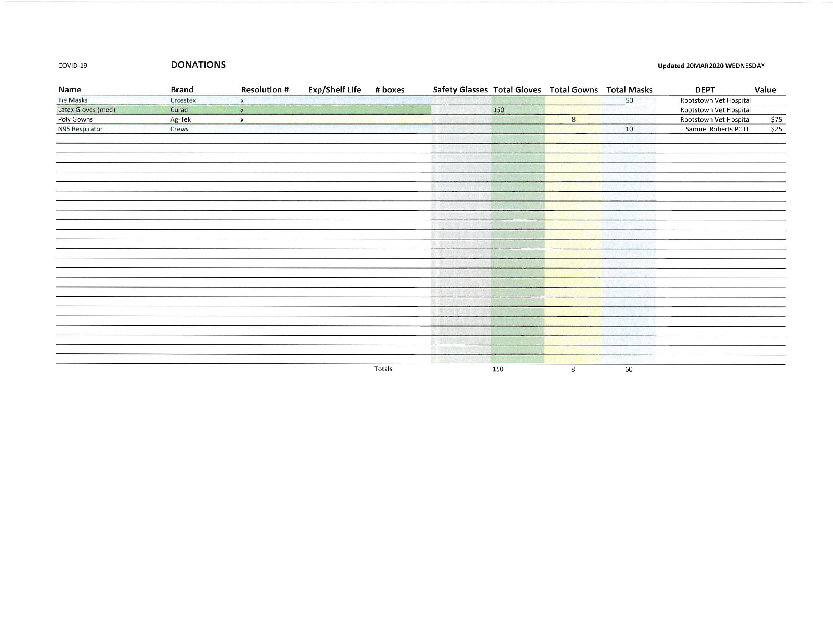833x644 pixels.
Task: Select the Total Gowns header
Action: [574, 90]
